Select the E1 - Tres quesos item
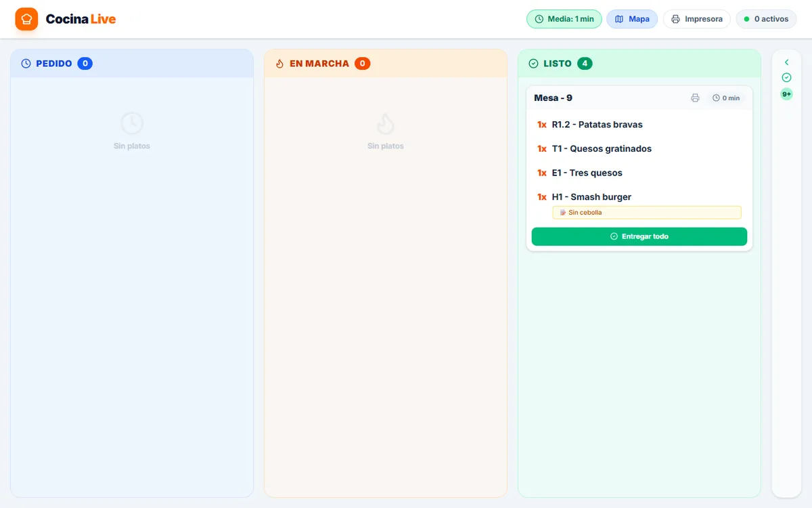This screenshot has width=812, height=508. 639,173
